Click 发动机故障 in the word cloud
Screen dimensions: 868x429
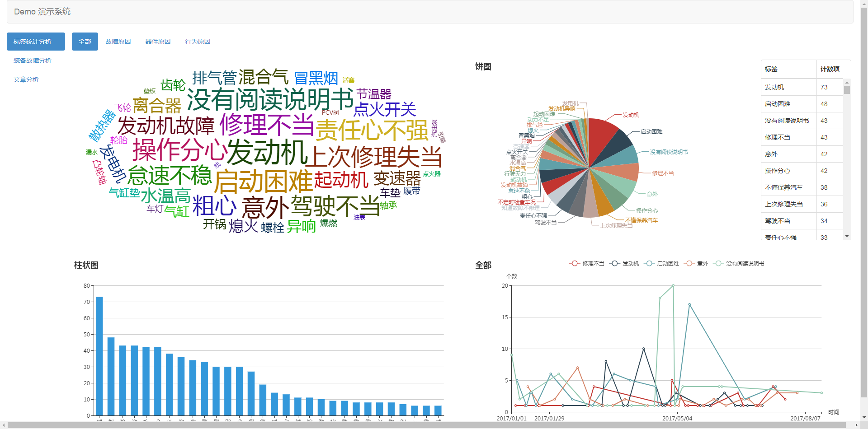coord(166,126)
